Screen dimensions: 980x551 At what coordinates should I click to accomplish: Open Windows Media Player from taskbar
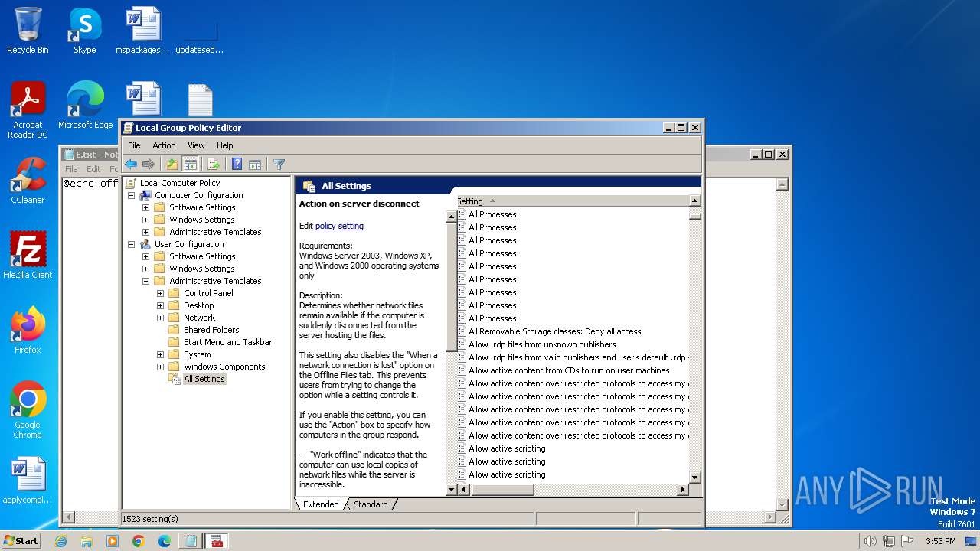point(113,541)
